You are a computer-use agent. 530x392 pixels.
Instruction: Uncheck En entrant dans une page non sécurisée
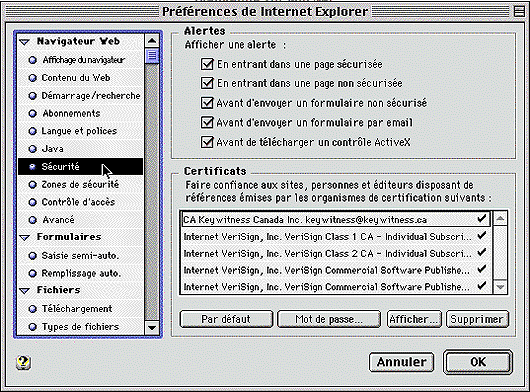(207, 83)
